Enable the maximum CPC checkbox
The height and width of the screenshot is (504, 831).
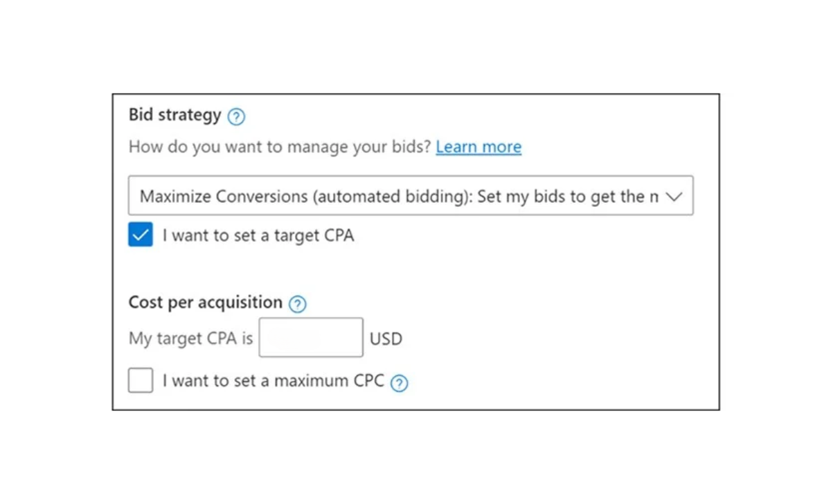(141, 380)
